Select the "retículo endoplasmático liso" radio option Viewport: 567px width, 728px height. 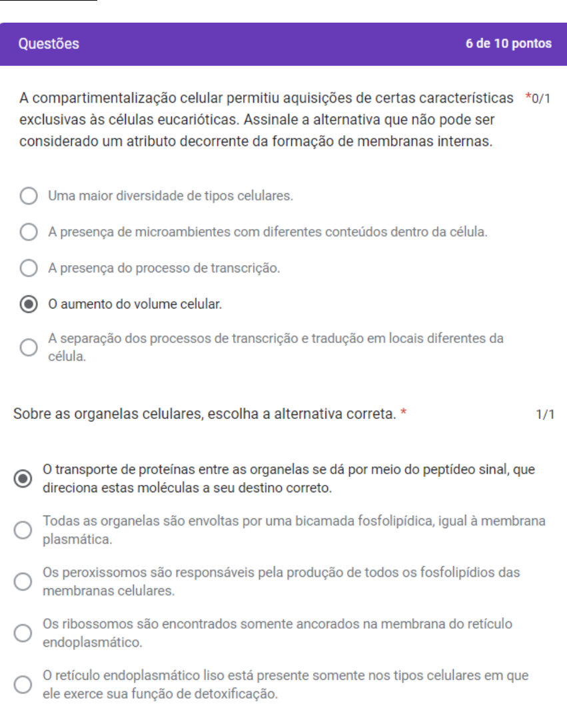23,684
